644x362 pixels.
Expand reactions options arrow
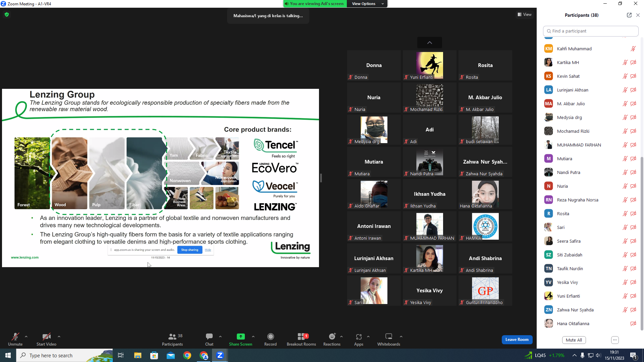coord(341,337)
